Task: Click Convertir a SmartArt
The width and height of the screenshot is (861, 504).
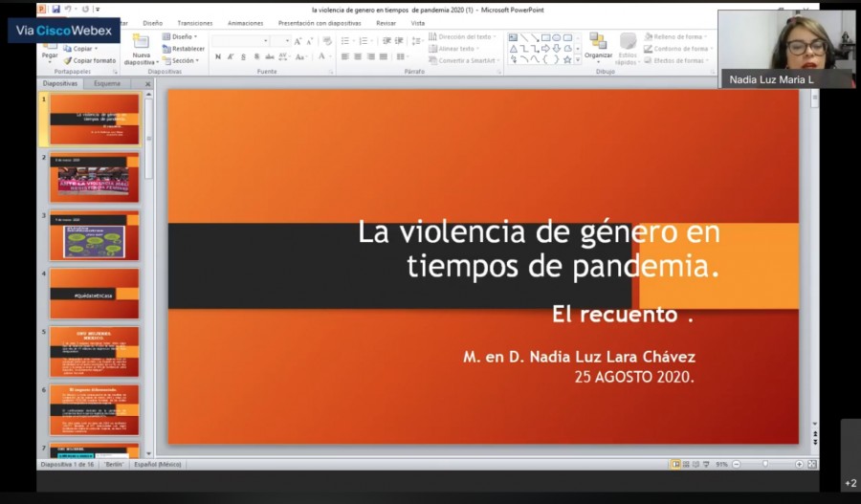Action: (x=465, y=60)
